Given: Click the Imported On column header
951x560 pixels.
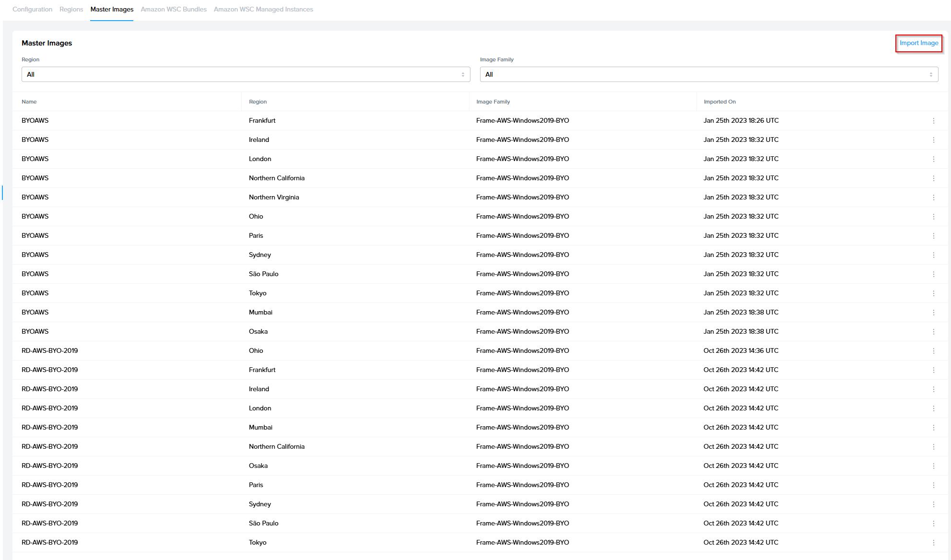Looking at the screenshot, I should coord(719,102).
